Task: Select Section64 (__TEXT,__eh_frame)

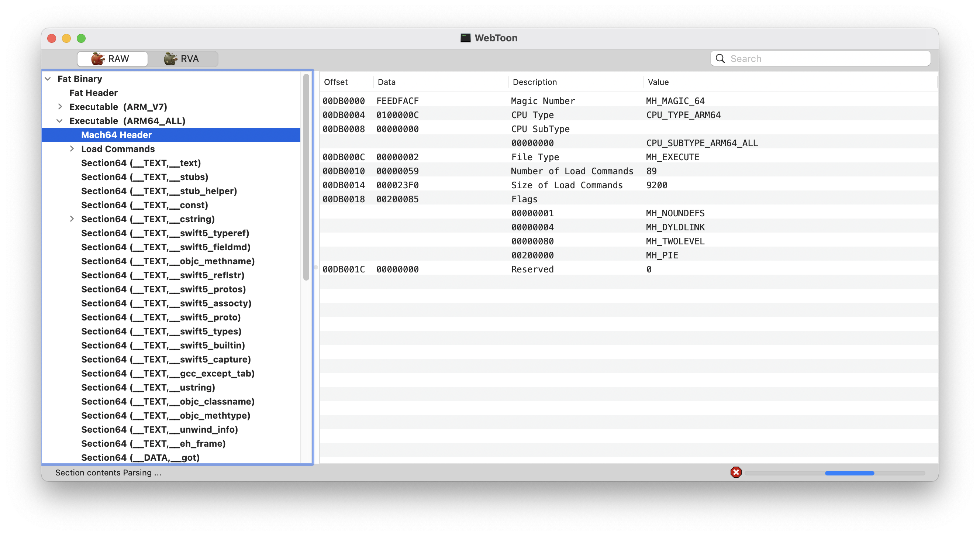Action: pyautogui.click(x=153, y=443)
